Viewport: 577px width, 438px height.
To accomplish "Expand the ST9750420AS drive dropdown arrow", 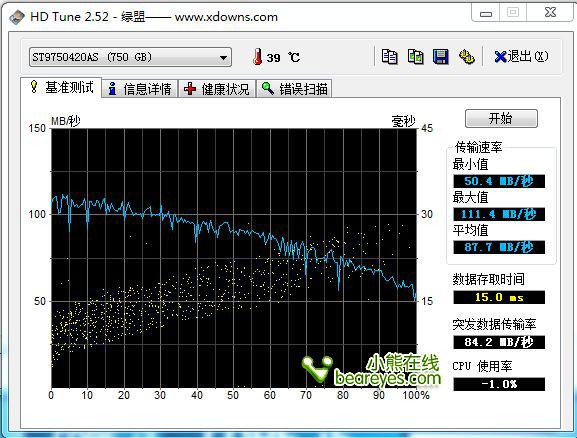I will click(x=223, y=58).
